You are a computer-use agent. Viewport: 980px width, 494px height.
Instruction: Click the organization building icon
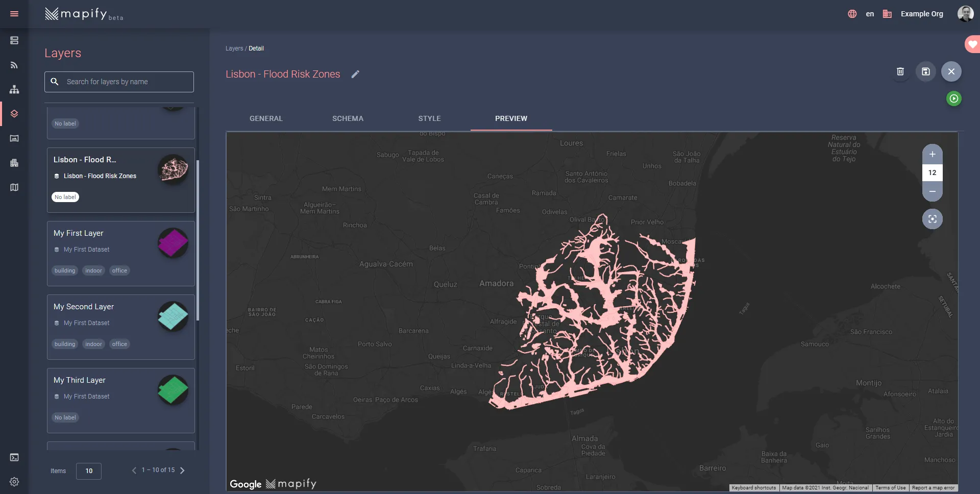point(887,14)
